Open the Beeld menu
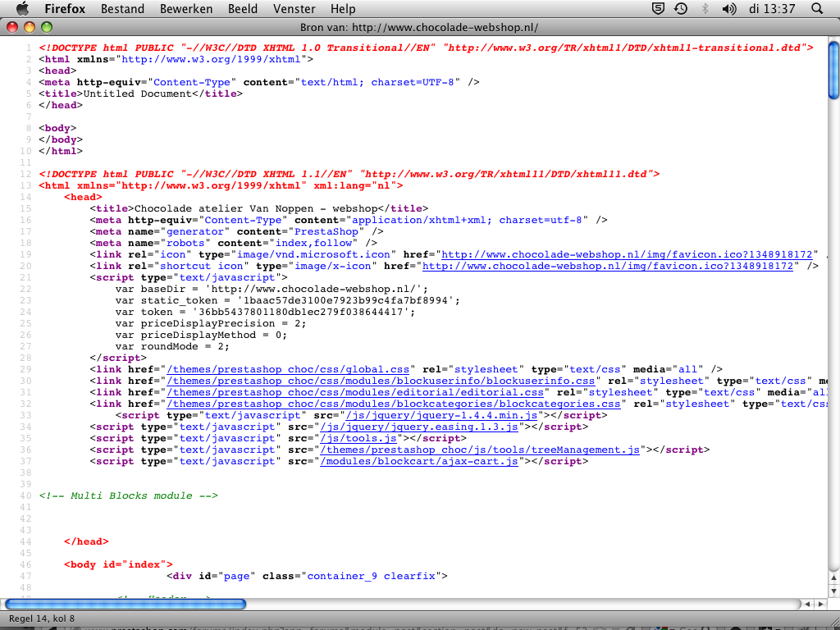Image resolution: width=840 pixels, height=630 pixels. pyautogui.click(x=243, y=9)
